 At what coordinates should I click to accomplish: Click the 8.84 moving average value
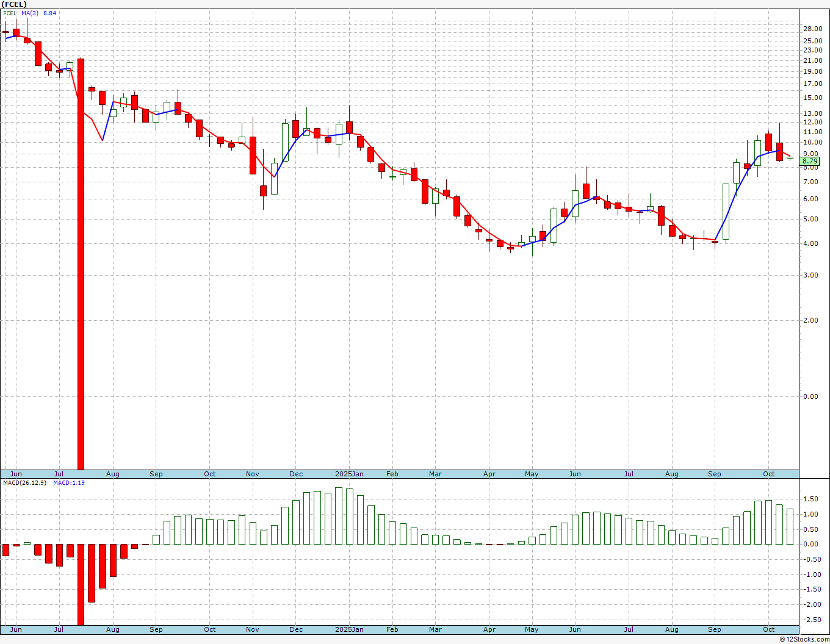(x=50, y=13)
